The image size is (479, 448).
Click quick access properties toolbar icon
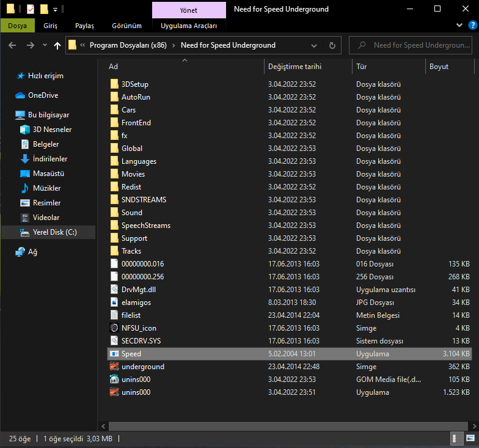pos(31,9)
